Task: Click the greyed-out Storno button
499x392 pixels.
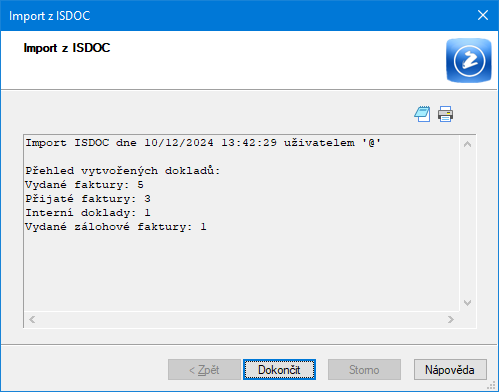Action: tap(364, 369)
